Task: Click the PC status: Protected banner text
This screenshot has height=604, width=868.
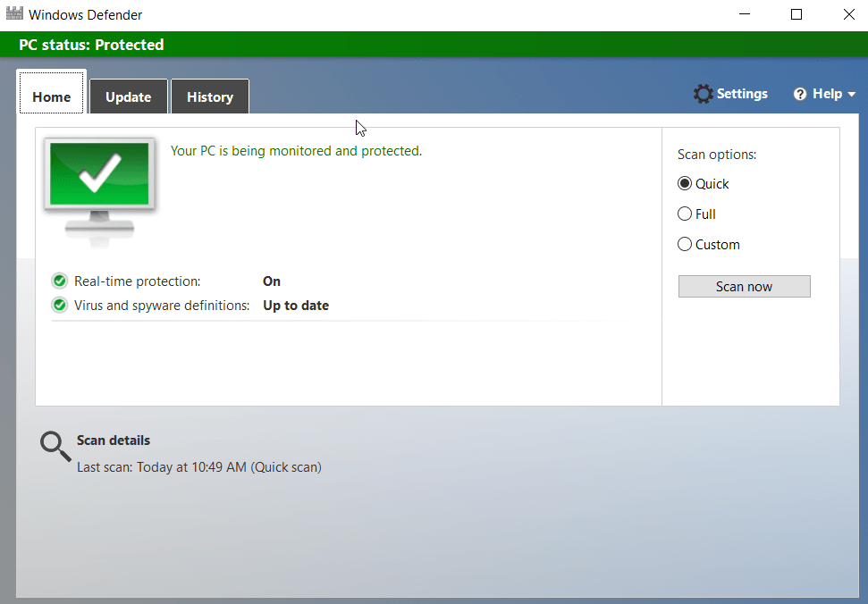Action: (x=91, y=45)
